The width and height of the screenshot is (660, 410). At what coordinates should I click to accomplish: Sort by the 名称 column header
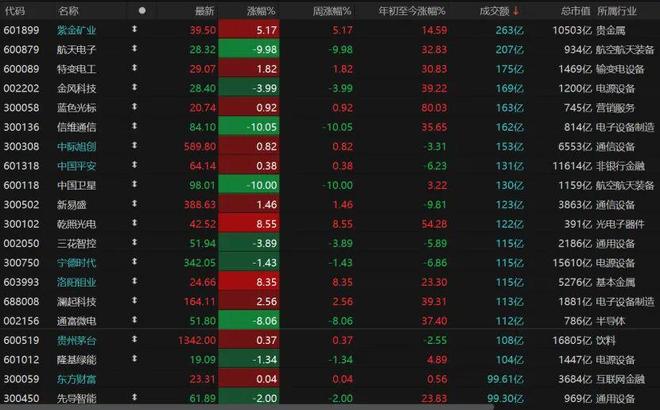point(68,11)
